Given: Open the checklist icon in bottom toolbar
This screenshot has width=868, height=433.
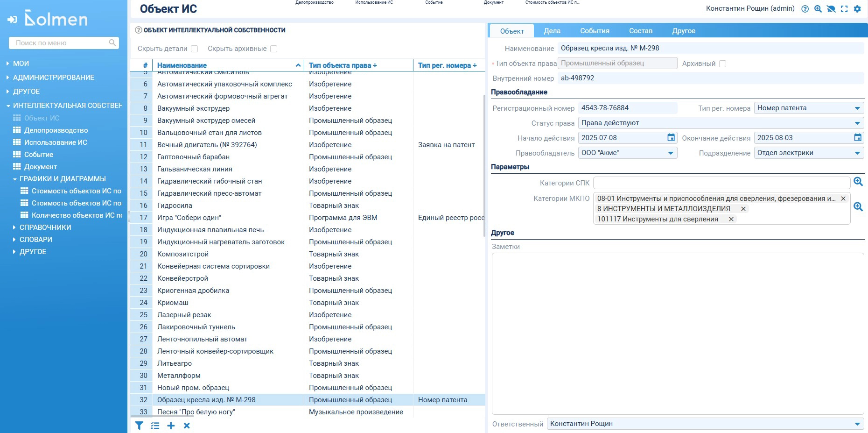Looking at the screenshot, I should 155,426.
